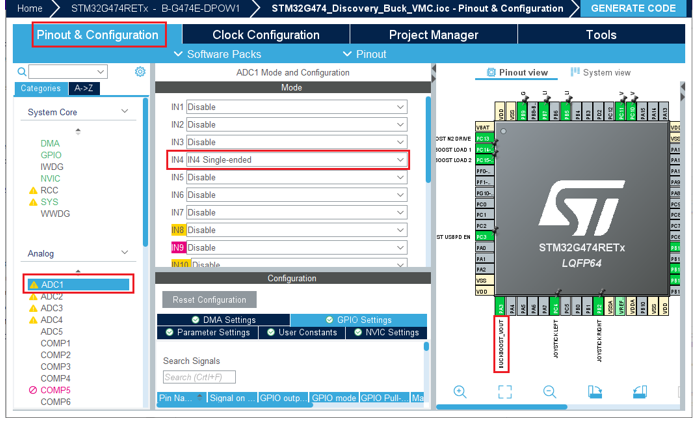The image size is (696, 421).
Task: Click into the Search Signals input field
Action: (199, 377)
